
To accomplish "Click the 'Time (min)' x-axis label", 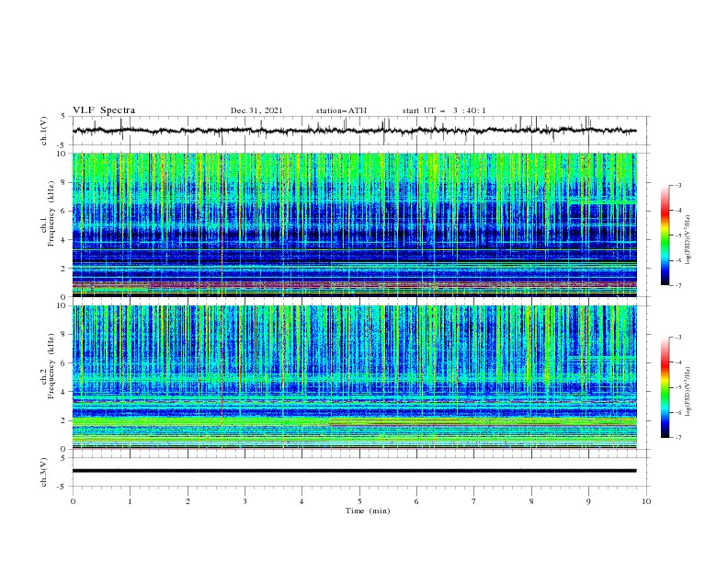I will pyautogui.click(x=368, y=511).
